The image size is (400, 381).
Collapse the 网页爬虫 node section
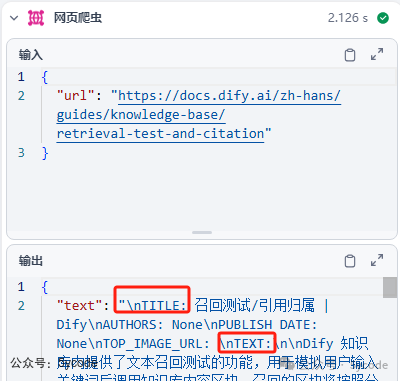click(14, 18)
